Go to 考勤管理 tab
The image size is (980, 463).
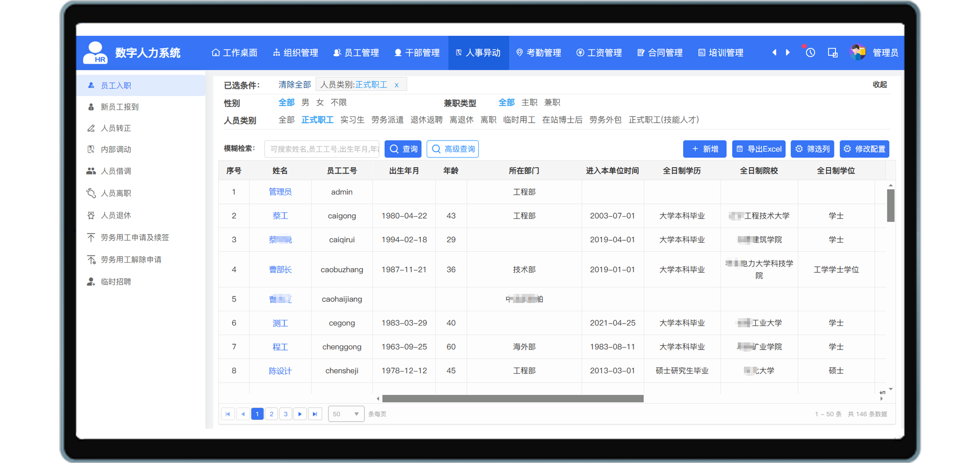click(539, 53)
